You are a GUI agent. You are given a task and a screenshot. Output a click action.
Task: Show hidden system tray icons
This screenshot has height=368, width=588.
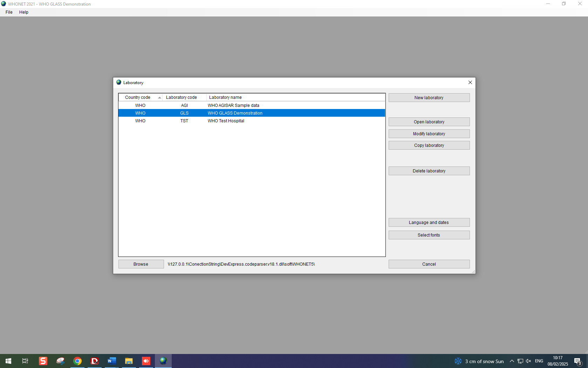coord(512,361)
